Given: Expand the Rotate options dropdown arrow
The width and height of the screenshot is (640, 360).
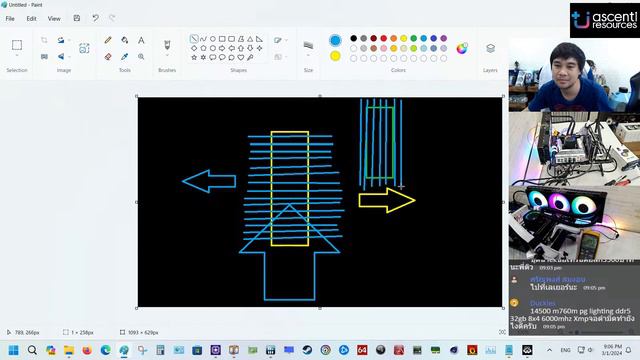Looking at the screenshot, I should pos(69,40).
